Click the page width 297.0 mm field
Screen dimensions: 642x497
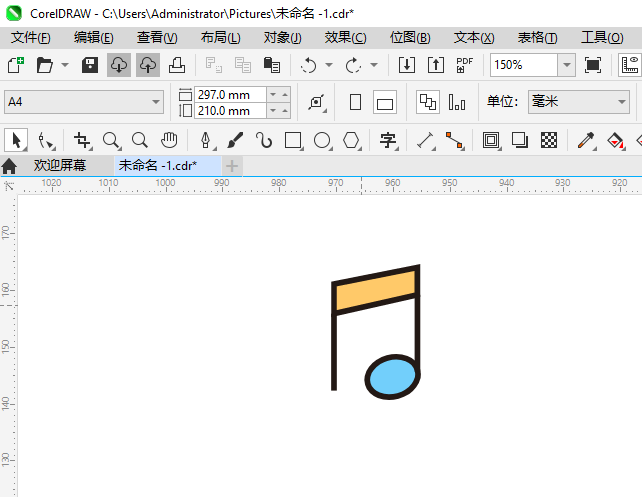pyautogui.click(x=230, y=95)
